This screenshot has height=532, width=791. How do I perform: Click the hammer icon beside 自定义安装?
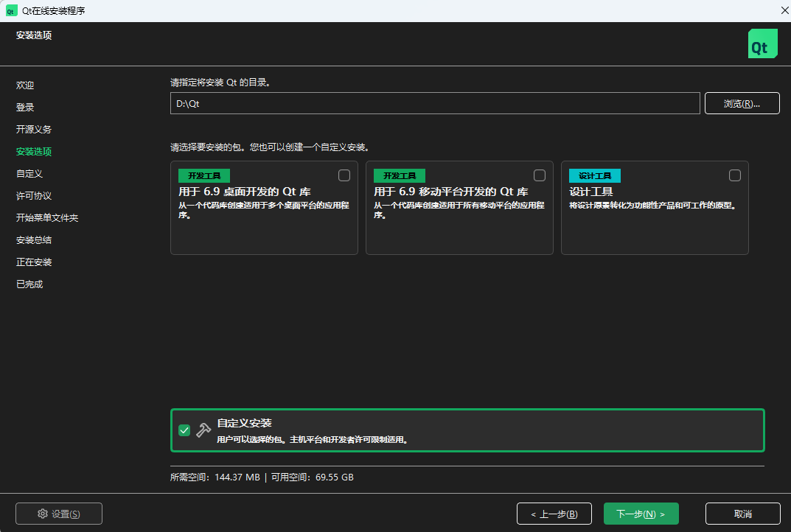203,430
